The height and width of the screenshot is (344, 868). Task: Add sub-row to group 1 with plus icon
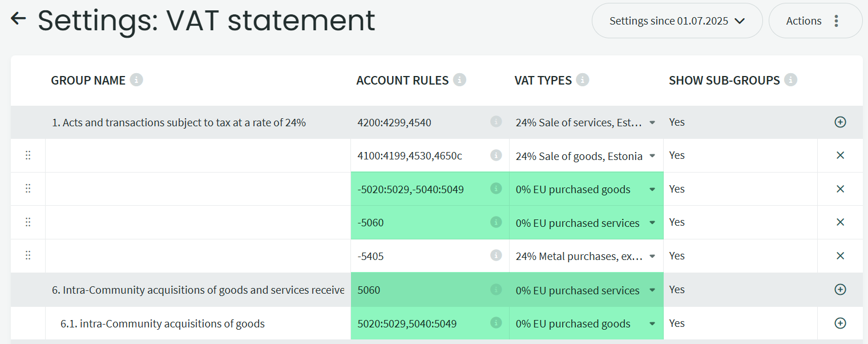pos(839,122)
